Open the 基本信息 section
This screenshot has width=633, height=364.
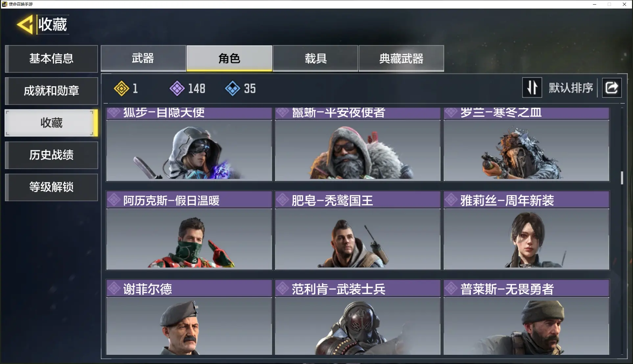pyautogui.click(x=51, y=58)
